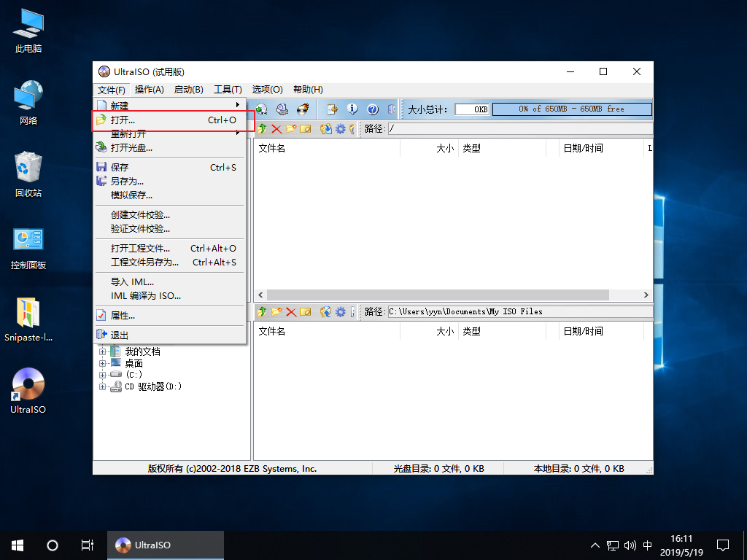This screenshot has height=560, width=747.
Task: Click the blue info properties toolbar icon
Action: tap(352, 109)
